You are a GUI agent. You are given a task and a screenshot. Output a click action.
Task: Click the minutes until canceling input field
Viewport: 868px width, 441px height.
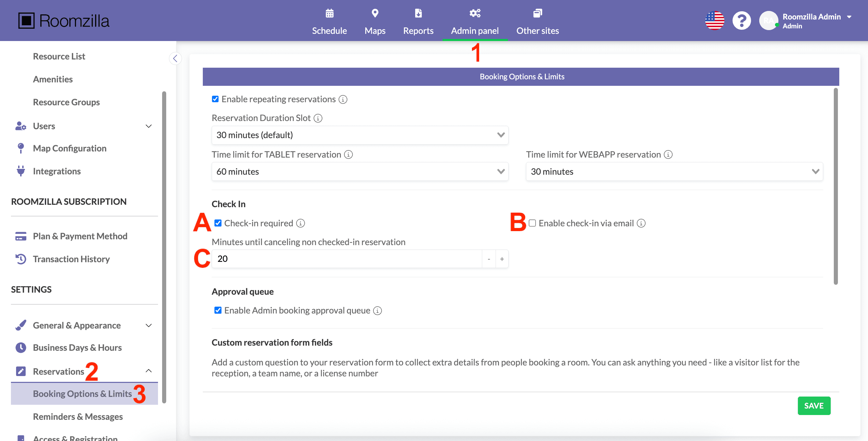coord(346,259)
